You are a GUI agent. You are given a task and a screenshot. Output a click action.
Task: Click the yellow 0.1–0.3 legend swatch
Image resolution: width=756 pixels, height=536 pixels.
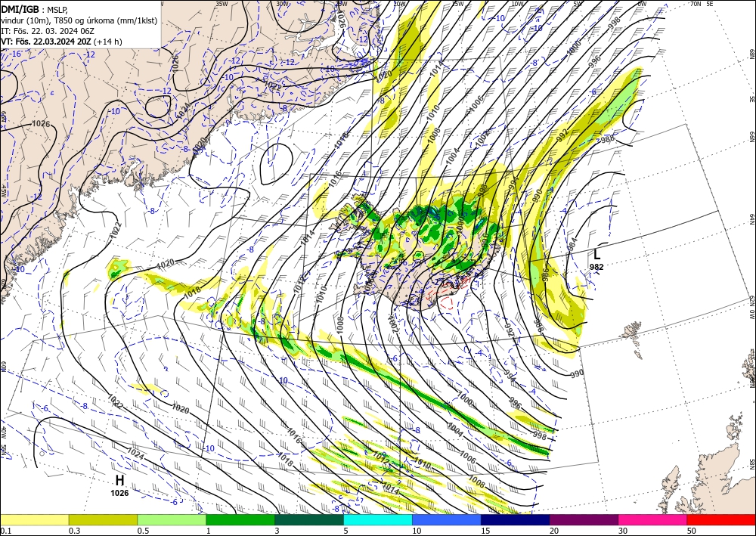coord(35,519)
